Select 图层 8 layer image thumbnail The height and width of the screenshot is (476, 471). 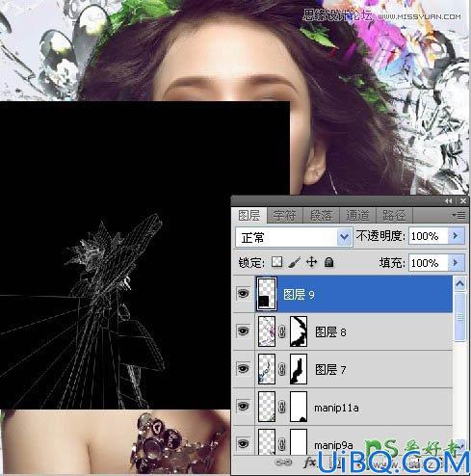(267, 331)
